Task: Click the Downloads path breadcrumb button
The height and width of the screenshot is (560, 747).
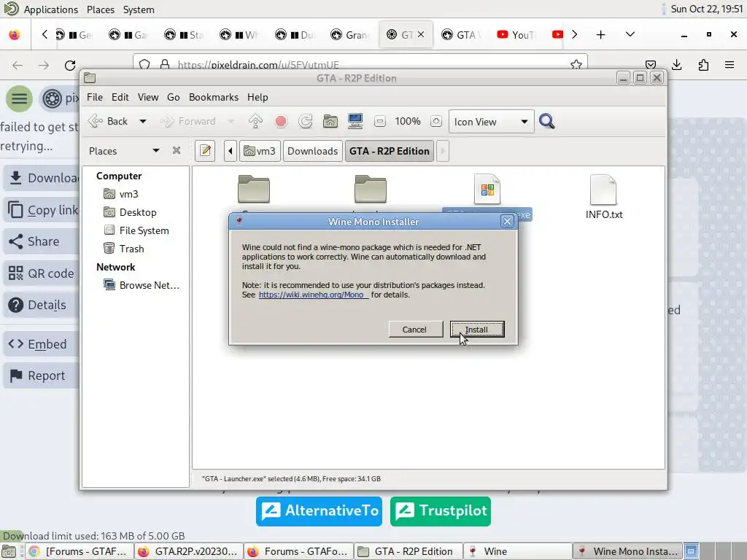Action: pos(312,151)
